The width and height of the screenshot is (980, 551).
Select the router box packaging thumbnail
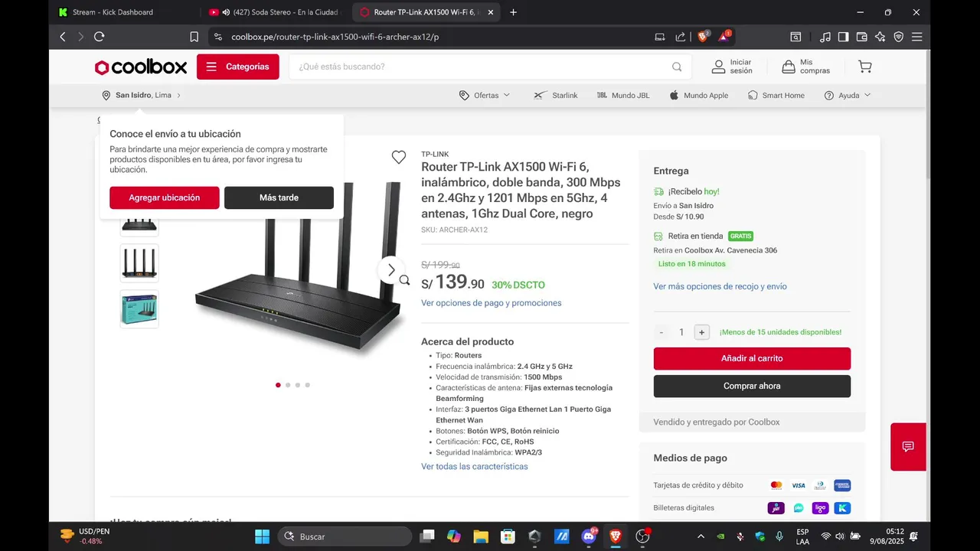139,309
